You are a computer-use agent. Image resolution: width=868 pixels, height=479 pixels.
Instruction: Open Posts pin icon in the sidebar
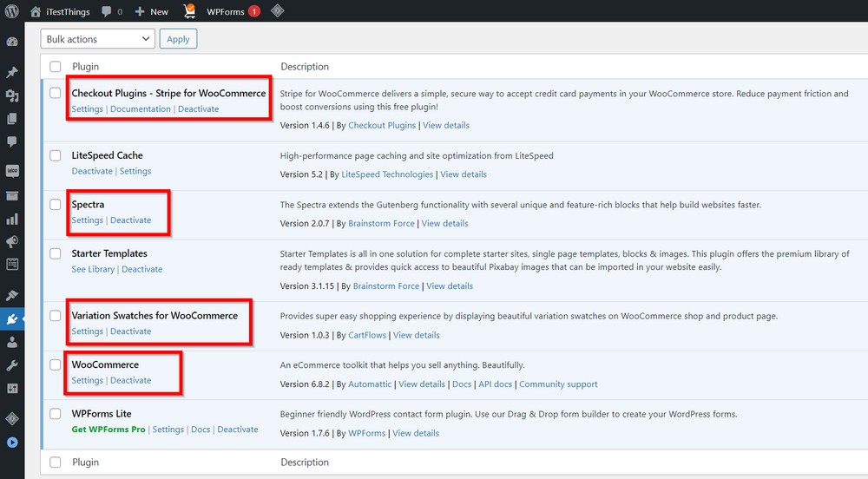point(12,73)
